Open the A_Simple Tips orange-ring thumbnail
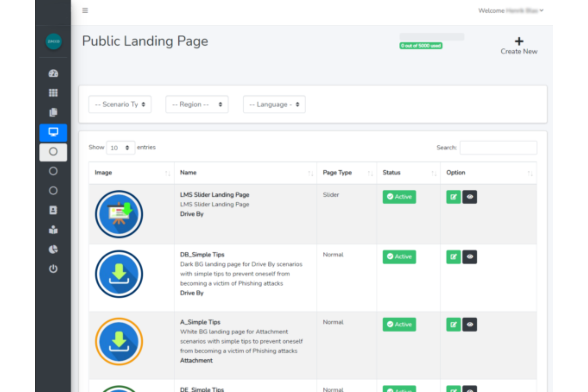The width and height of the screenshot is (588, 392). (119, 342)
